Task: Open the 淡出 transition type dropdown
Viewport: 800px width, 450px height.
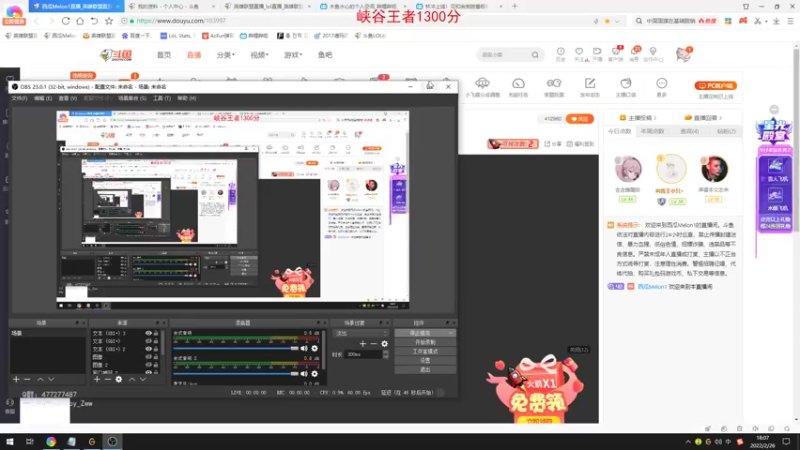Action: [x=360, y=333]
